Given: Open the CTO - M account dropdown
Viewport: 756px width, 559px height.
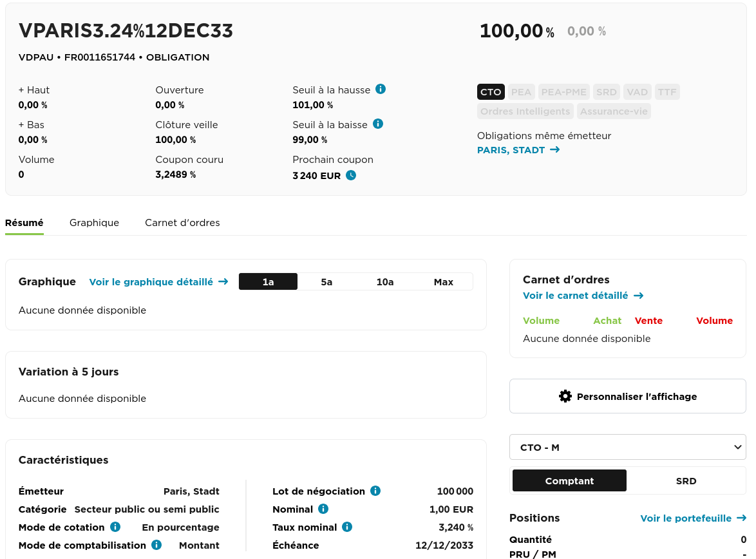Looking at the screenshot, I should click(627, 447).
